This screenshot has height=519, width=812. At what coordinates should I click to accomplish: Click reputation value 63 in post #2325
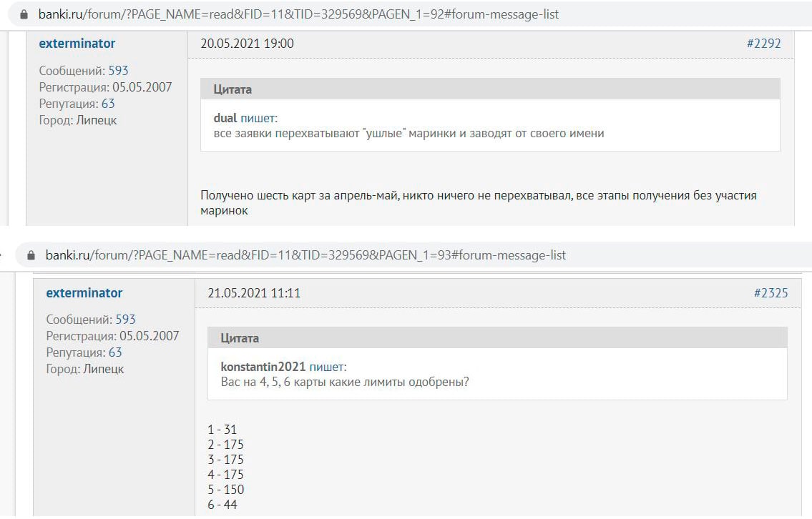(115, 352)
